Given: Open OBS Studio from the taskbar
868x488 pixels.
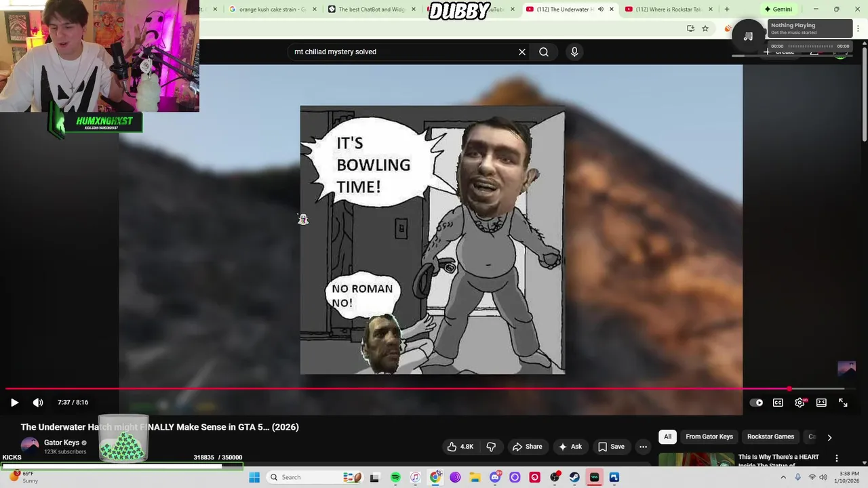Looking at the screenshot, I should (555, 477).
